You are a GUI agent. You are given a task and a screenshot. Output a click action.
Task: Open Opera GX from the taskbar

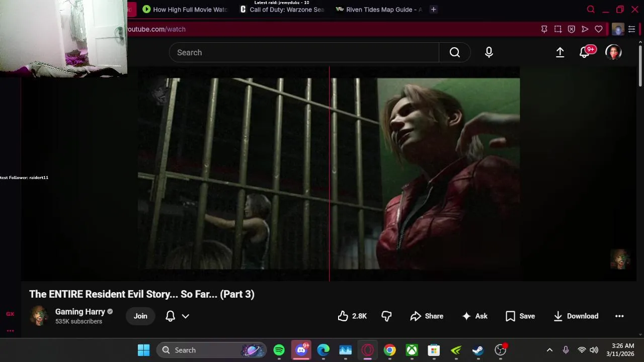367,350
